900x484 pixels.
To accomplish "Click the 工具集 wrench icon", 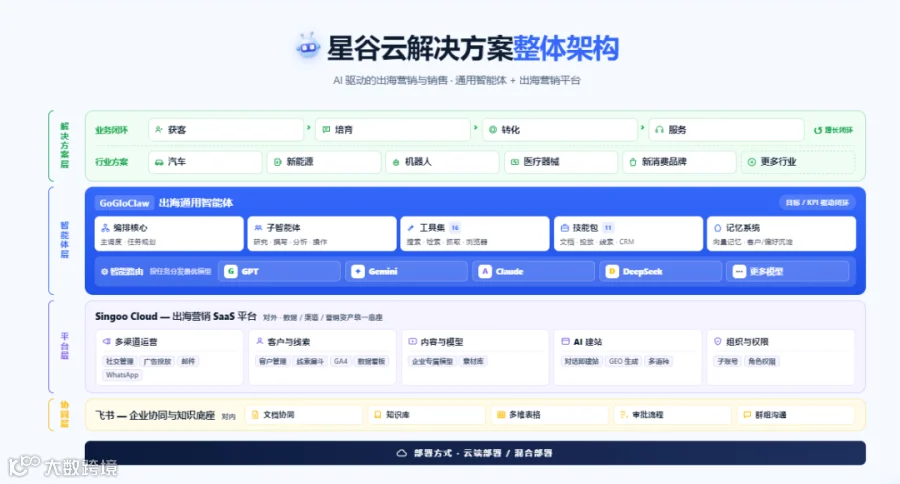I will pyautogui.click(x=411, y=228).
